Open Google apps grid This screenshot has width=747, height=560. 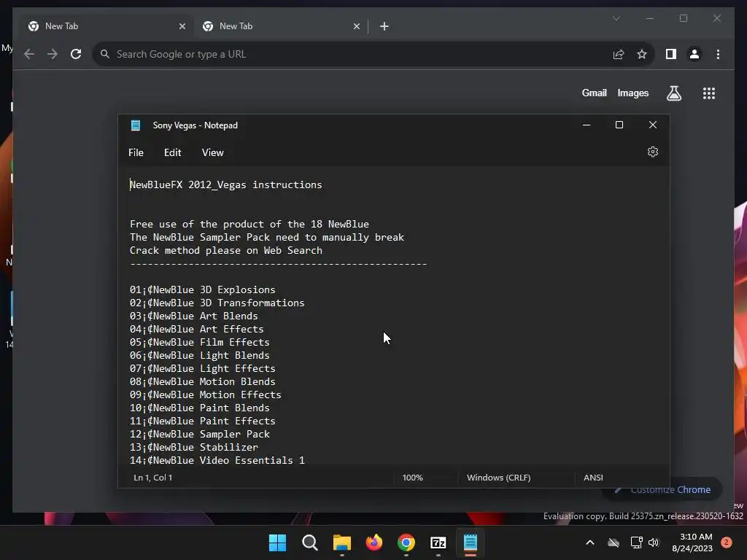coord(709,93)
